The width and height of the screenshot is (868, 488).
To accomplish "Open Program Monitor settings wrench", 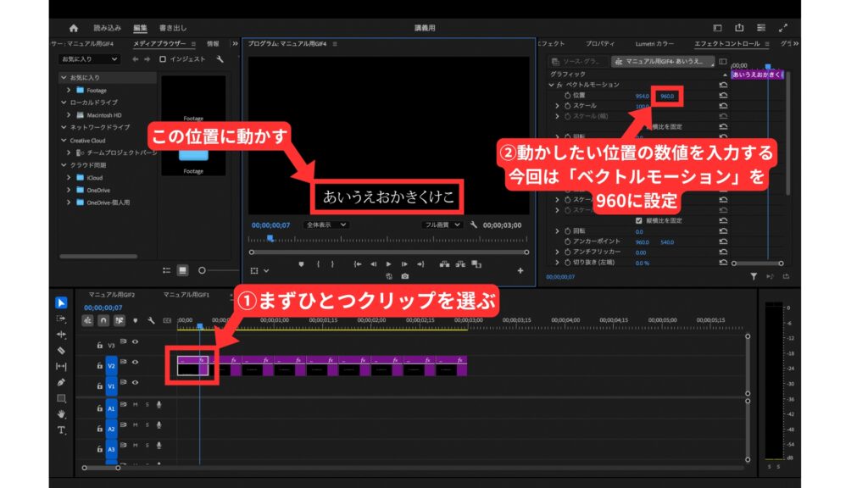I will (x=473, y=225).
